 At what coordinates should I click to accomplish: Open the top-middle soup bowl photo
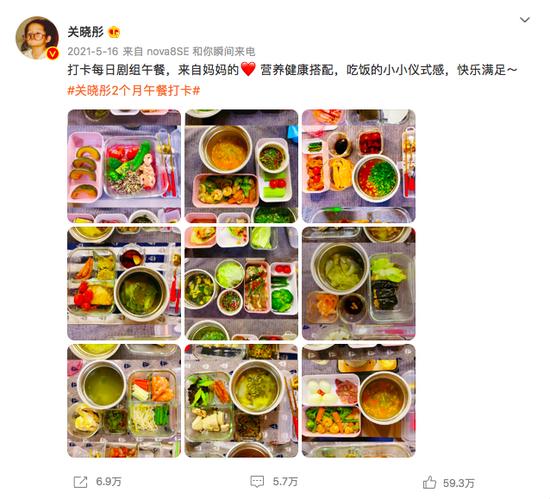pyautogui.click(x=241, y=166)
